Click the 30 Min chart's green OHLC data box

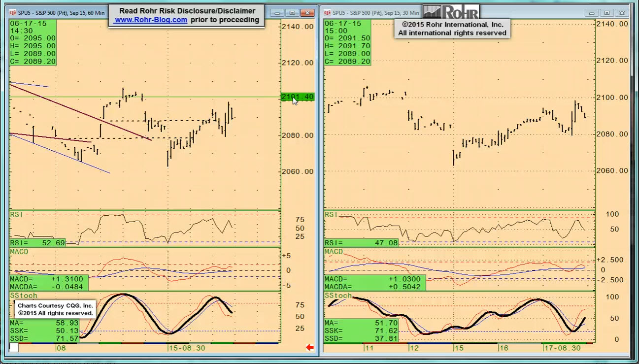tap(347, 42)
